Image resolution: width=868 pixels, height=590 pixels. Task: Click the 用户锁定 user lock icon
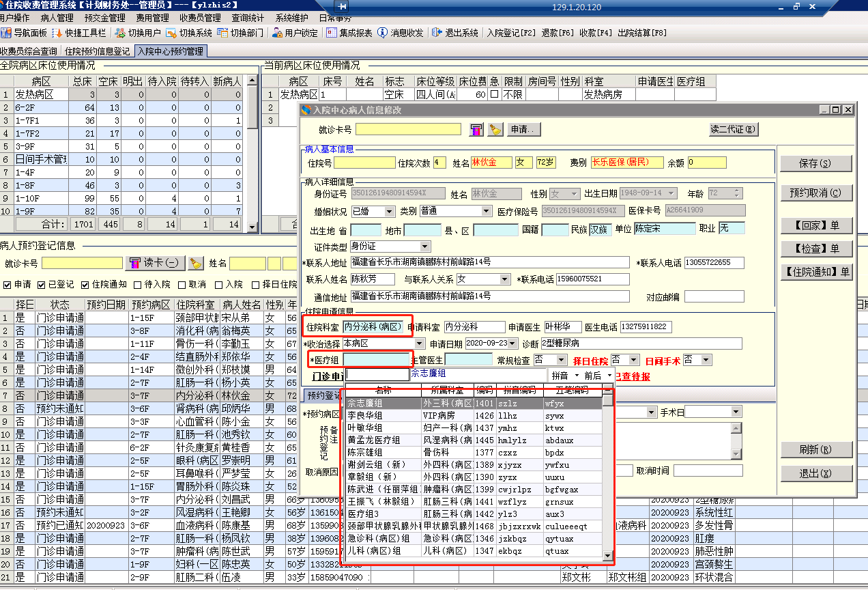coord(277,33)
